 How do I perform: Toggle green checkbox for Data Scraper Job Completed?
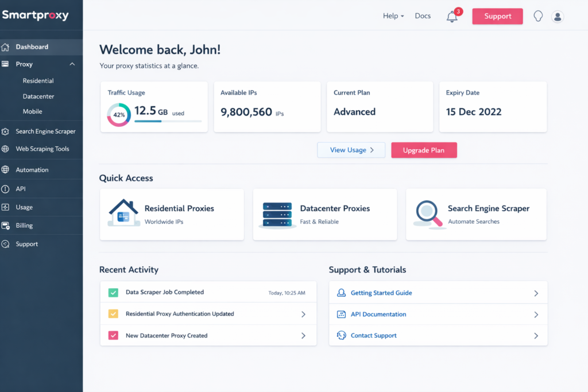point(113,293)
